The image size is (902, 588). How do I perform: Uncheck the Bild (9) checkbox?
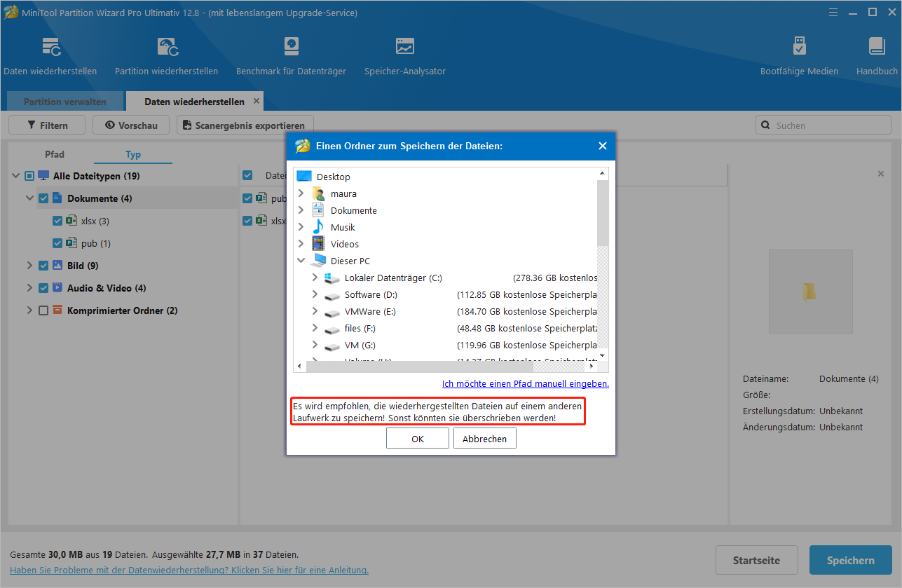pyautogui.click(x=43, y=266)
